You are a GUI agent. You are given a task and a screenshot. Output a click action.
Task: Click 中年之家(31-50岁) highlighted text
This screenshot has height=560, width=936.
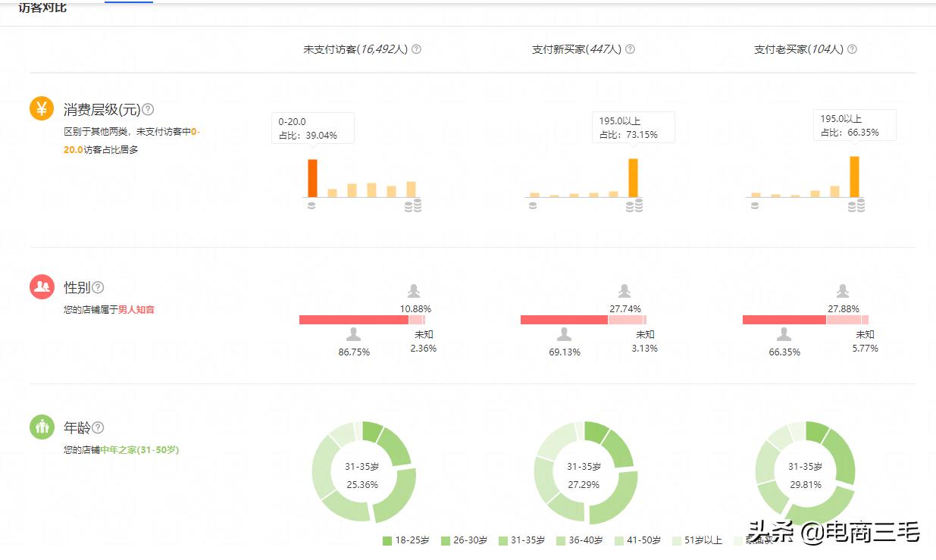tap(139, 449)
